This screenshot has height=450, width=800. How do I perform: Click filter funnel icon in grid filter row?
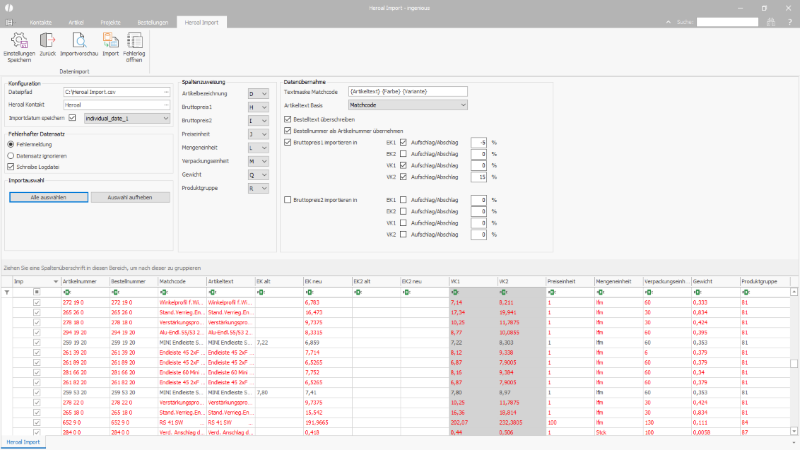tap(7, 292)
